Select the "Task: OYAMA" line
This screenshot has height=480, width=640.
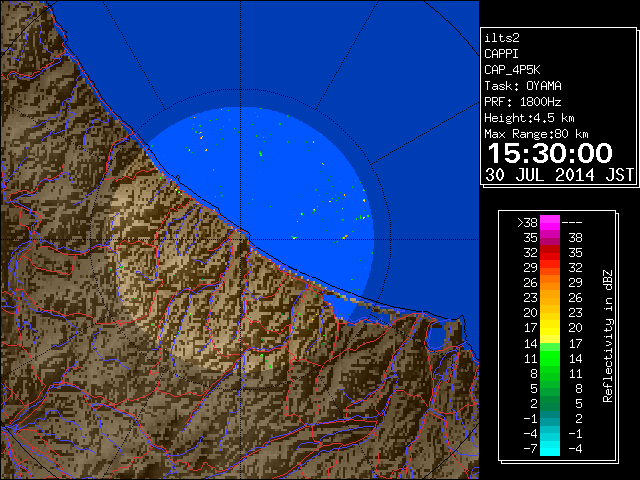[x=523, y=86]
